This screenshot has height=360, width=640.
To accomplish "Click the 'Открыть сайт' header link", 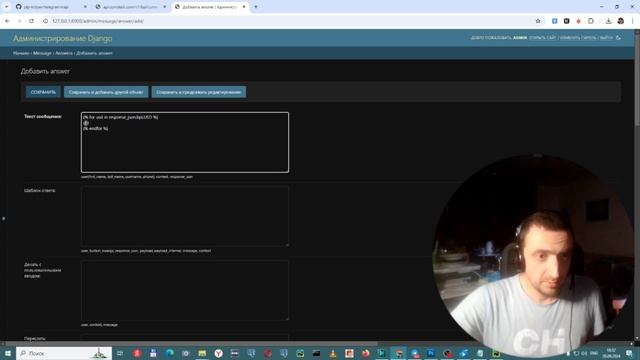I will [x=542, y=38].
